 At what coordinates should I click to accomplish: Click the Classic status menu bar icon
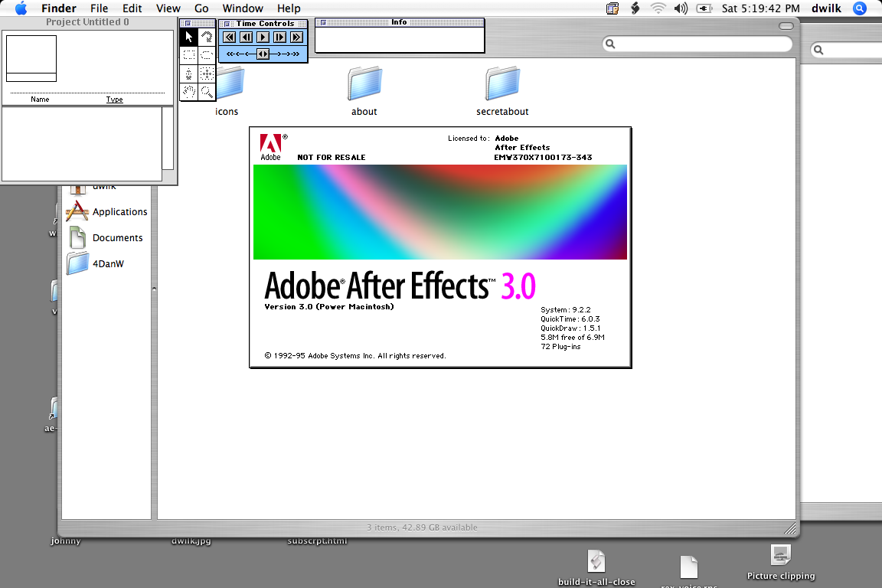612,8
